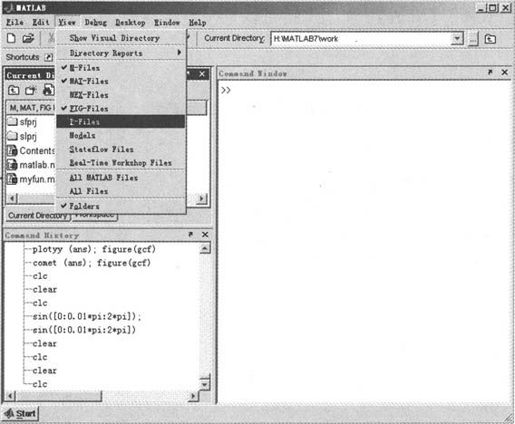
Task: Close the Command Window panel
Action: (x=505, y=72)
